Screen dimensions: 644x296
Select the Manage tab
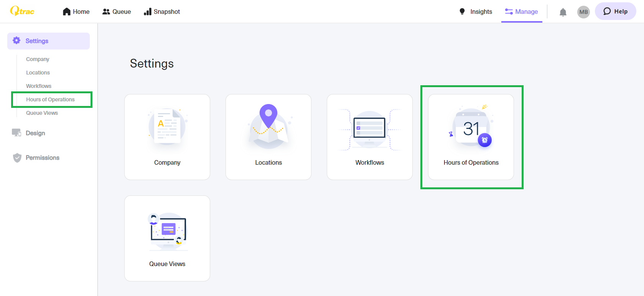[522, 12]
